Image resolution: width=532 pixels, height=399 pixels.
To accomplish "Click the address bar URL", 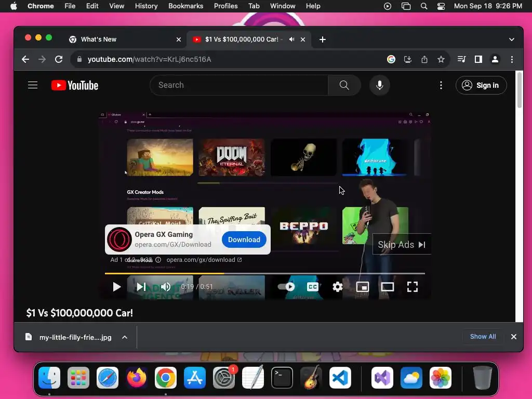I will coord(149,59).
